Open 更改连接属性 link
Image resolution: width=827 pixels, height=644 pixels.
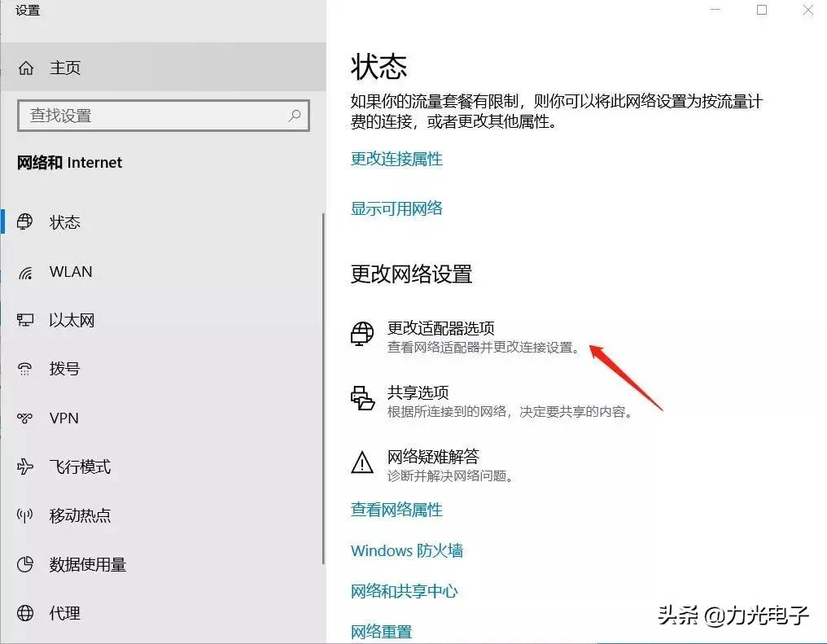[396, 159]
